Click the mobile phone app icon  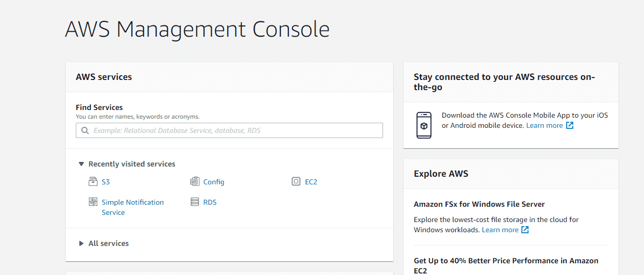424,125
